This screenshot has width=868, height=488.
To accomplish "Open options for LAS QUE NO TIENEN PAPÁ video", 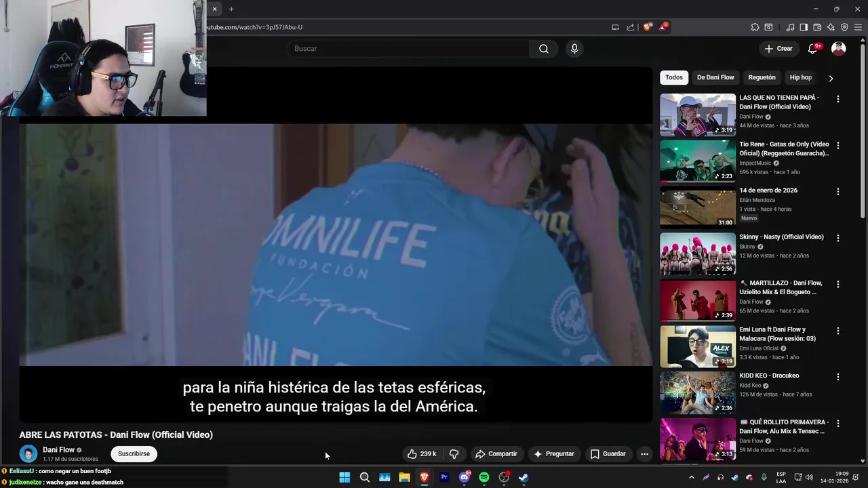I will tap(838, 99).
